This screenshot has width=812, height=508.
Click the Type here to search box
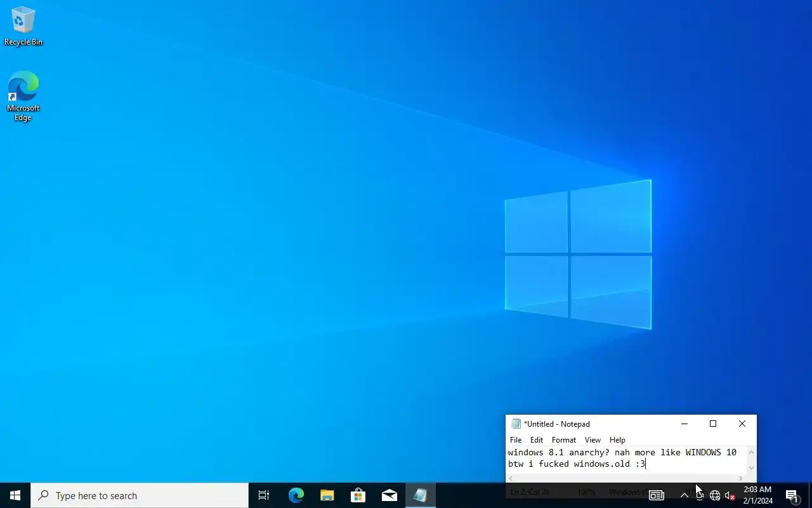point(140,495)
